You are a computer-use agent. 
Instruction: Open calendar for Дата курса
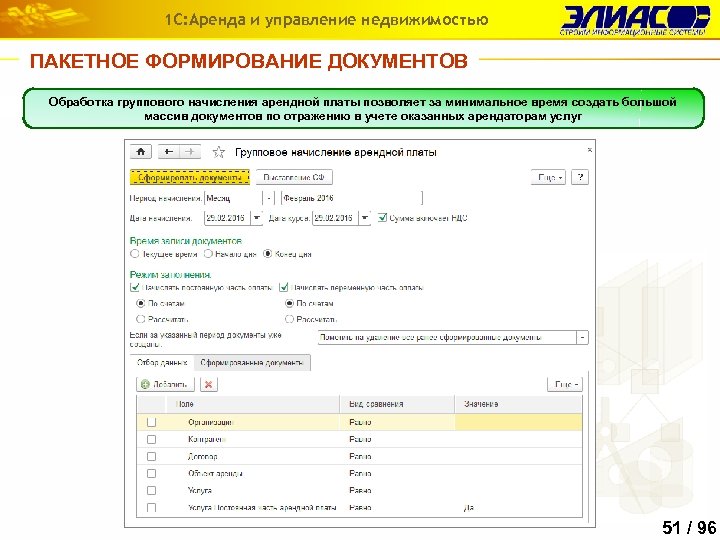[365, 218]
